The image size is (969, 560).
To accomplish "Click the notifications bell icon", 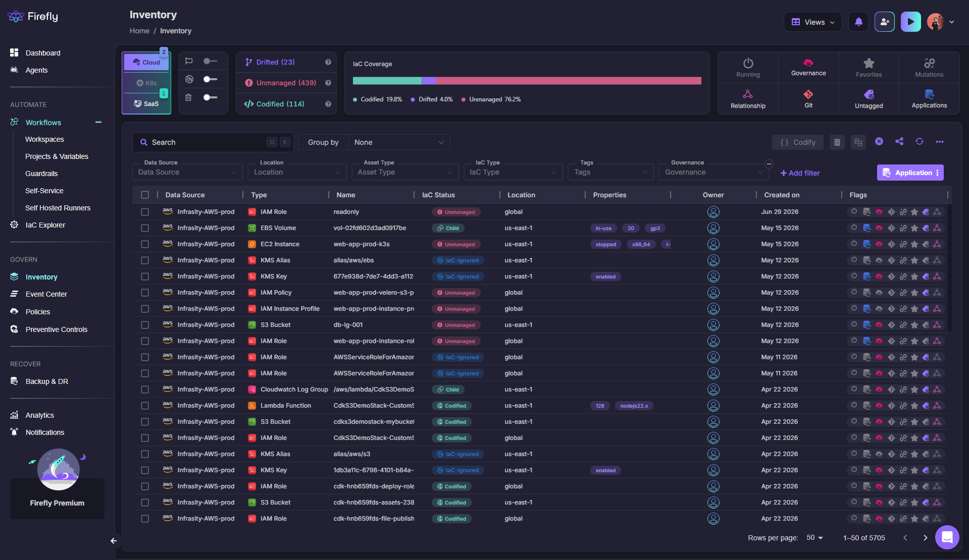I will [858, 22].
